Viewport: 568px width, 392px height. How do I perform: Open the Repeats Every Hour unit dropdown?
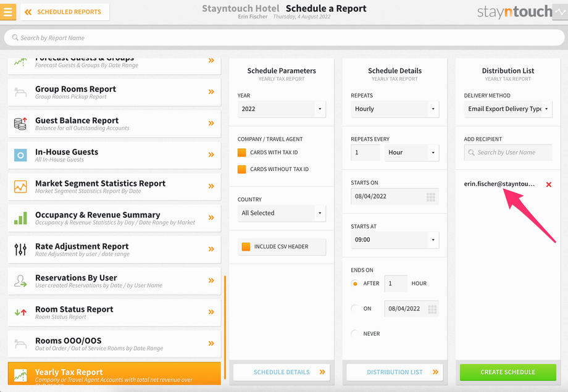[412, 152]
